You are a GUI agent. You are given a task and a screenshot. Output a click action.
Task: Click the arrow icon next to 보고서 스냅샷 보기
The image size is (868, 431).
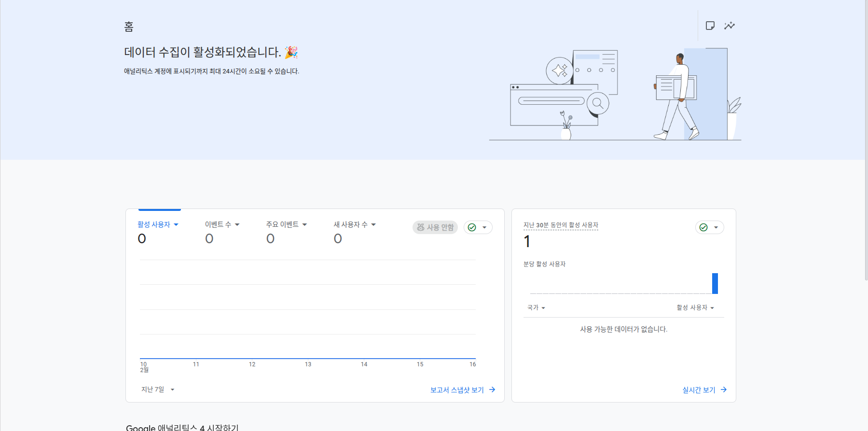(x=492, y=389)
